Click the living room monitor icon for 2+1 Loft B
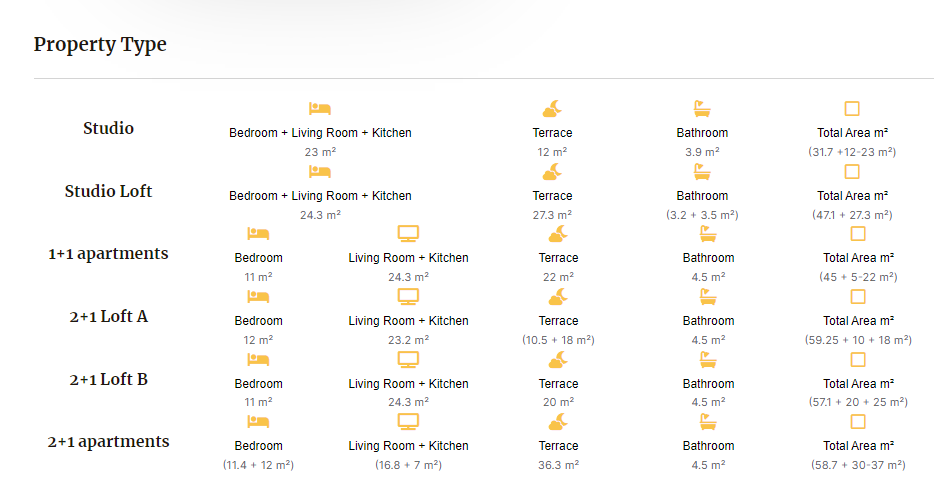This screenshot has height=479, width=936. pyautogui.click(x=408, y=360)
